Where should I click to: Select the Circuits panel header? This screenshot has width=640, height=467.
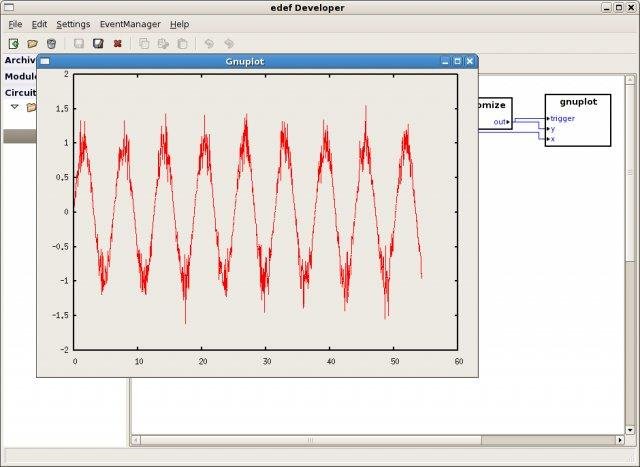pos(20,93)
